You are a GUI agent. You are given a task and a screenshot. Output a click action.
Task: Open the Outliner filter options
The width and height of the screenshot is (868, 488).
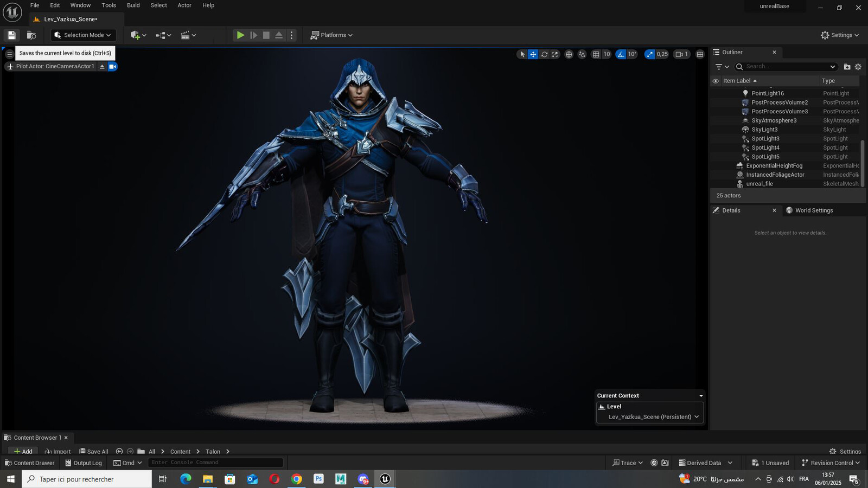click(x=722, y=67)
